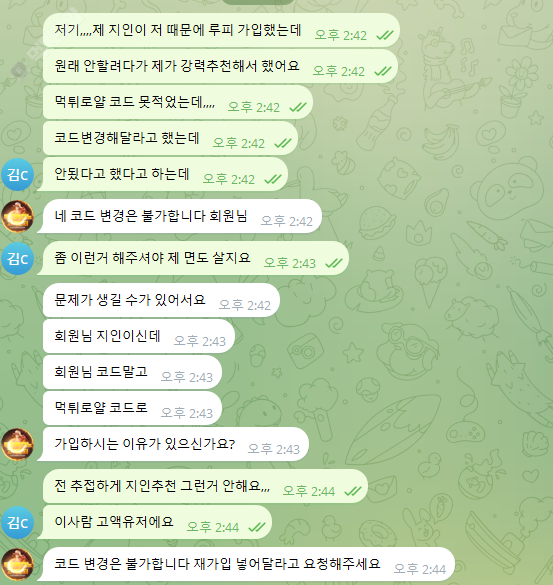Click support avatar next to '가입하시는 이유가 있으신가요?' message
This screenshot has width=553, height=585.
tap(18, 444)
